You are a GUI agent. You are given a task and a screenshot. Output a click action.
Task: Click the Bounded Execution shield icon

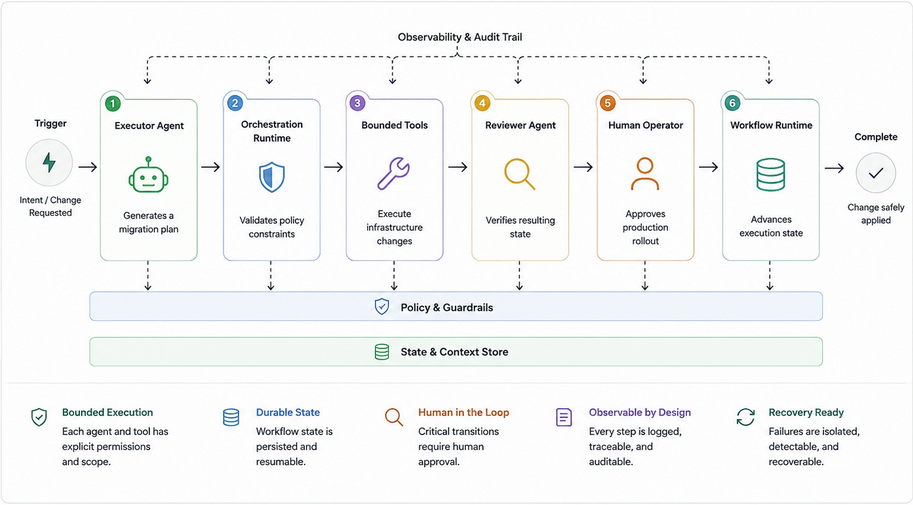point(39,417)
